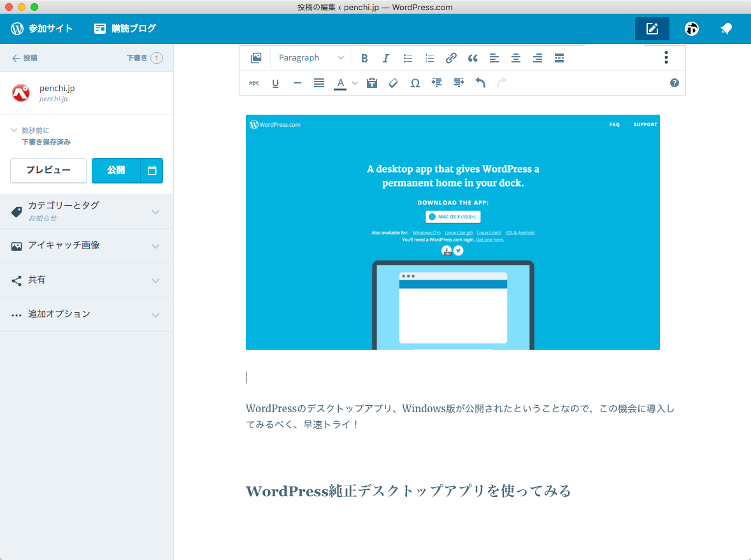751x560 pixels.
Task: Toggle underline formatting
Action: point(275,83)
